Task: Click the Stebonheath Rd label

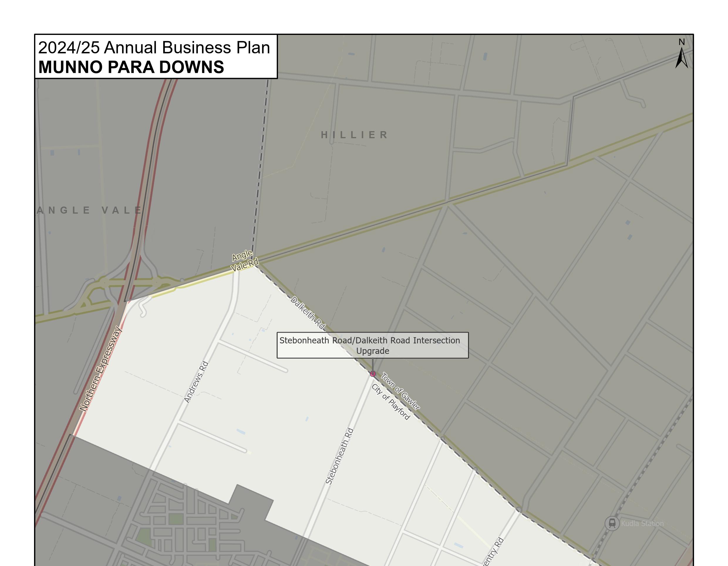Action: tap(339, 456)
